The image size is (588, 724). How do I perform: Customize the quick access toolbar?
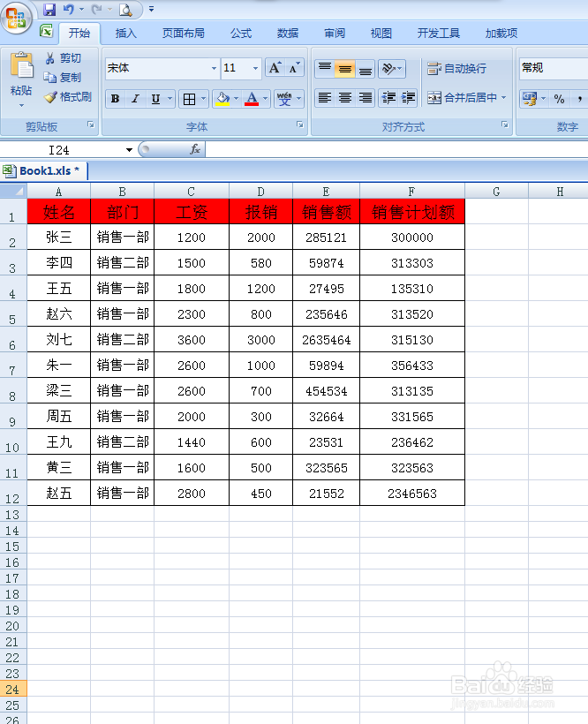[151, 9]
